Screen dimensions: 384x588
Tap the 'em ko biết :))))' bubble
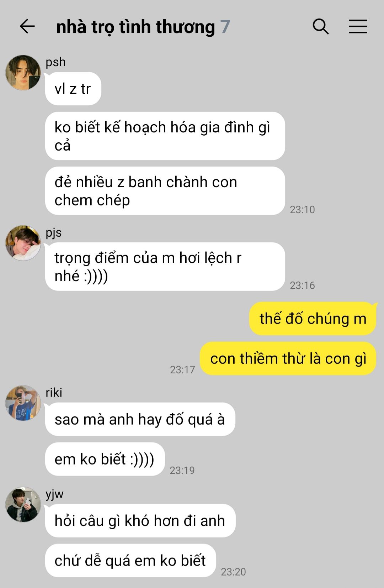[105, 459]
